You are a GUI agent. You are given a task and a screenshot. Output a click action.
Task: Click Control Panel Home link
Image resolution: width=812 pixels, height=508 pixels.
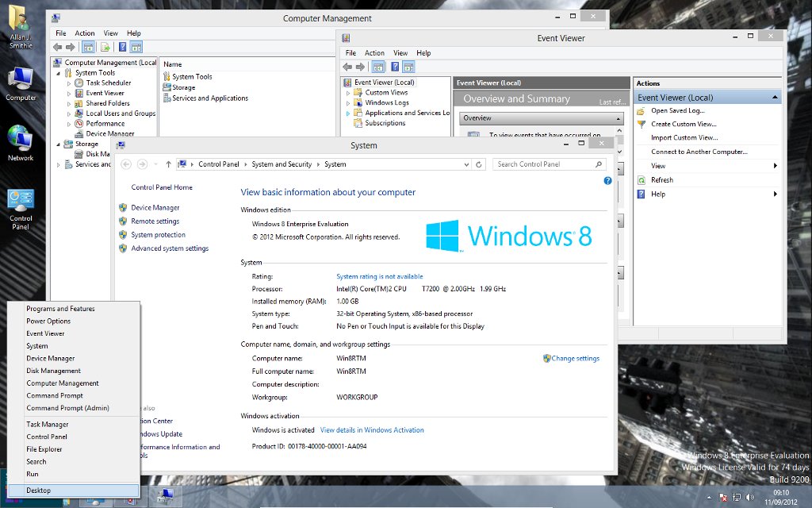tap(162, 187)
